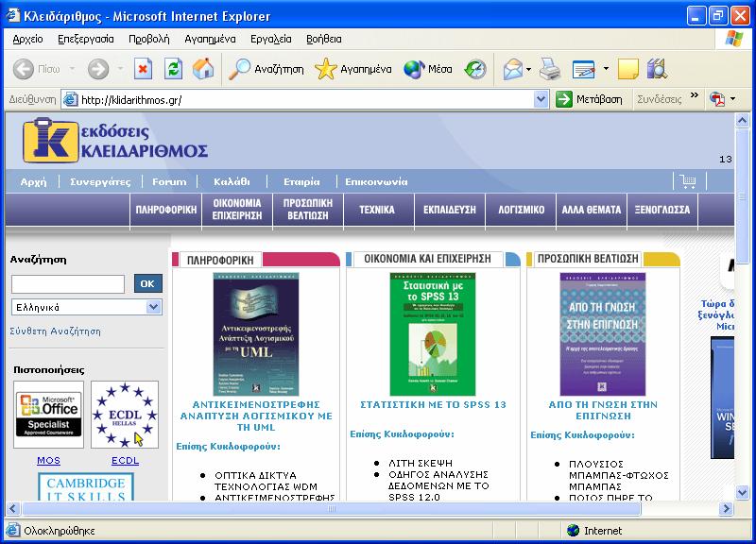This screenshot has height=544, width=756.
Task: Click Internet zone globe in status bar
Action: pos(574,531)
